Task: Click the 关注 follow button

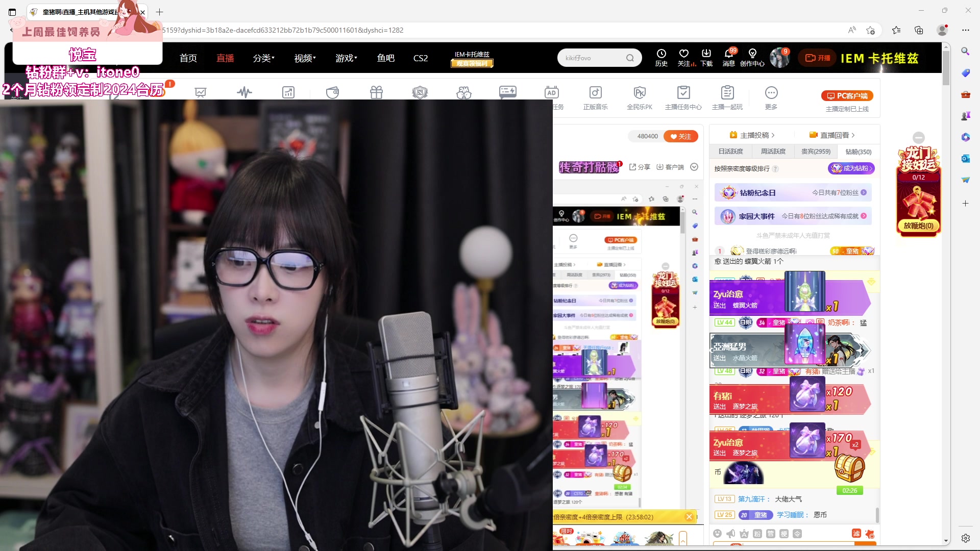Action: (681, 136)
